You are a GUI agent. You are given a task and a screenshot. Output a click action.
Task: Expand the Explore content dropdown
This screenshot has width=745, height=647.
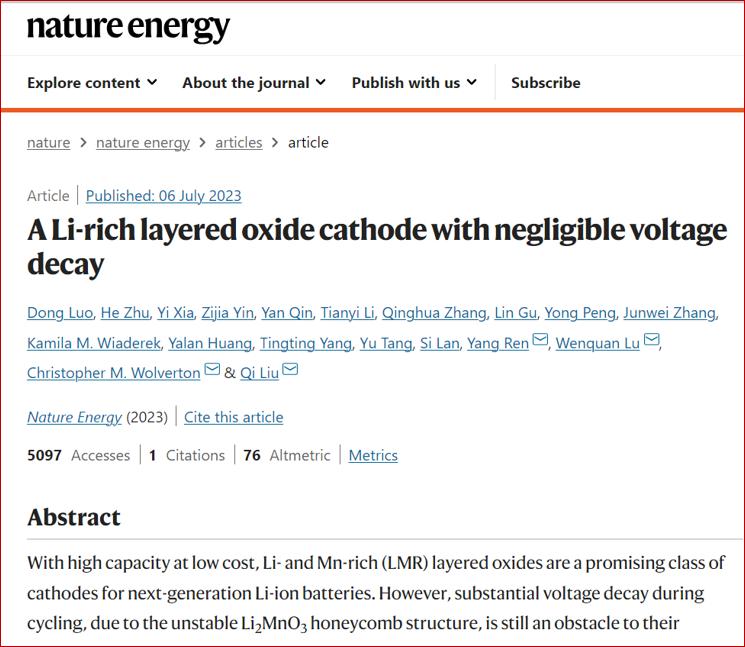click(x=92, y=83)
